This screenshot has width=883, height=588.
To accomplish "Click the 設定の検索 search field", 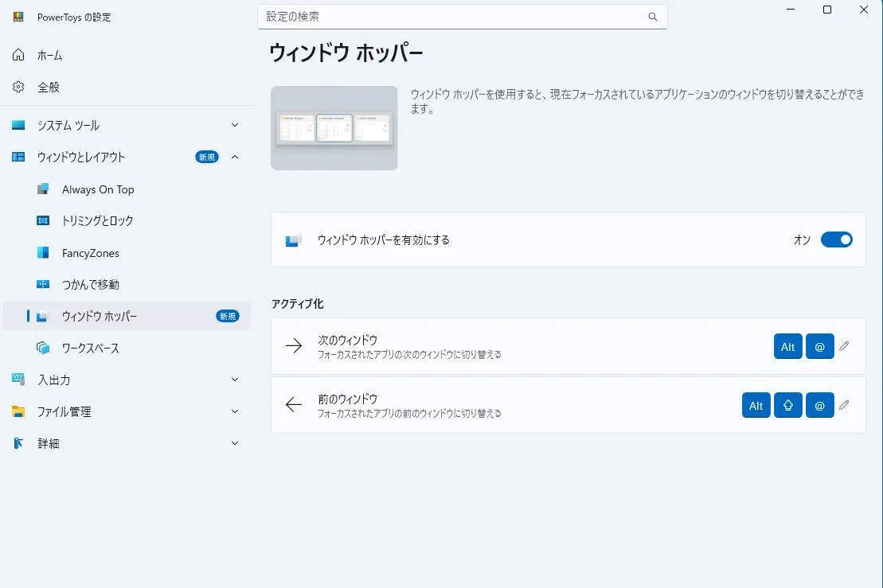I will [463, 17].
